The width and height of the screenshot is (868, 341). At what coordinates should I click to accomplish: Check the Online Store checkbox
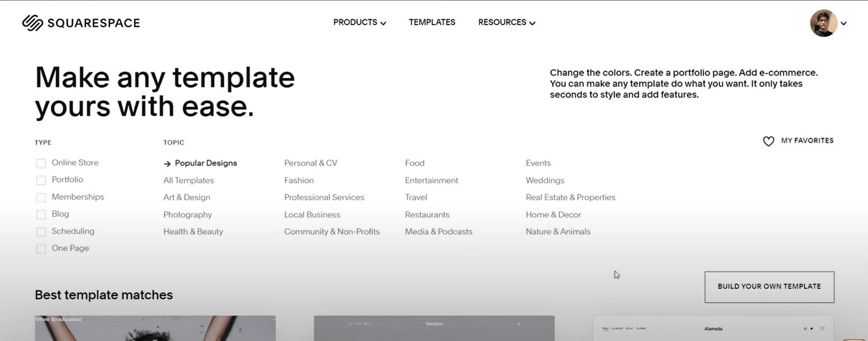coord(41,163)
